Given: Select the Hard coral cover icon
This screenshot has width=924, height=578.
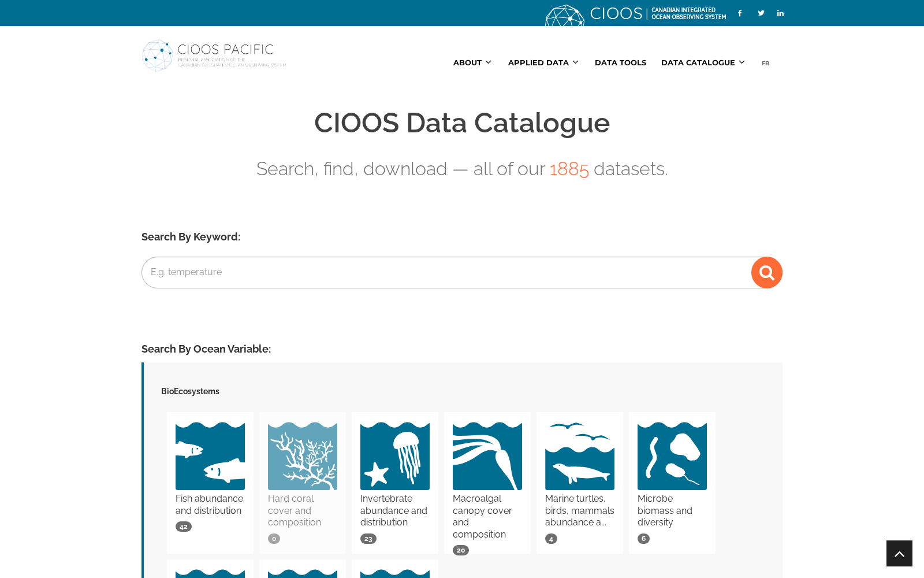Looking at the screenshot, I should pos(303,456).
